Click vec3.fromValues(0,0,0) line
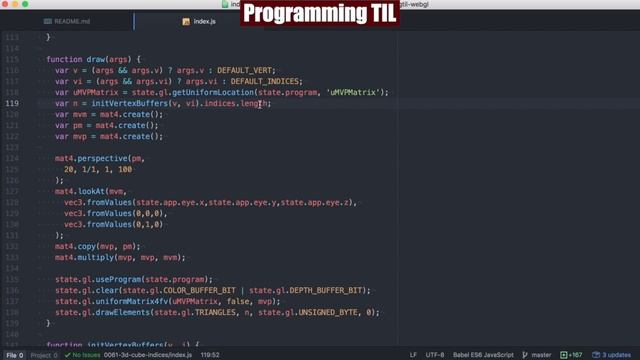 116,213
